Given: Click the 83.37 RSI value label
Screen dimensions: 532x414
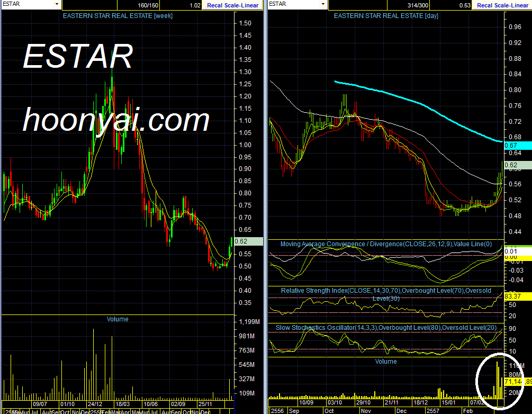Looking at the screenshot, I should pyautogui.click(x=518, y=296).
